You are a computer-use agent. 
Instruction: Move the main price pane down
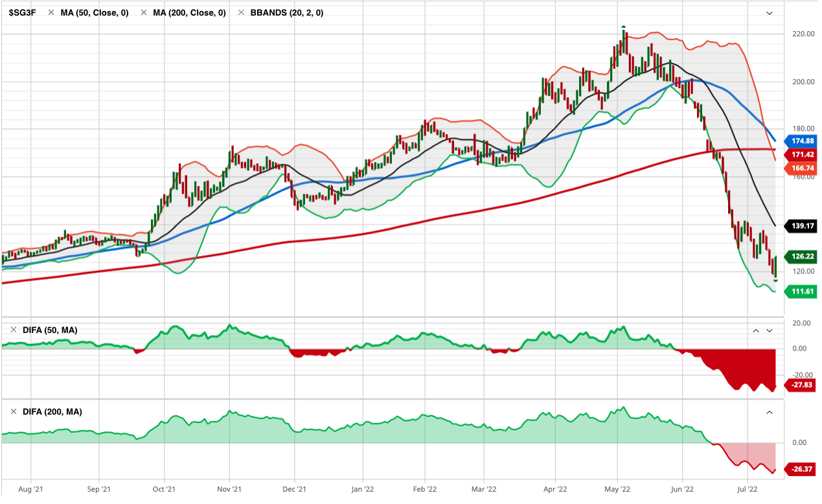point(770,13)
